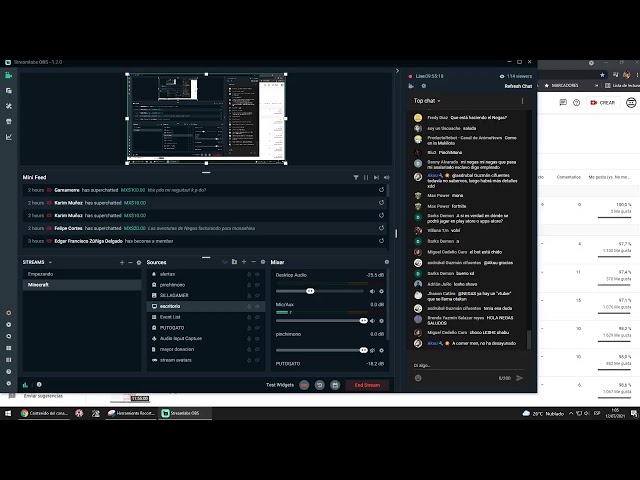The width and height of the screenshot is (640, 480).
Task: Skip the current alert in Mini Feed
Action: point(376,178)
